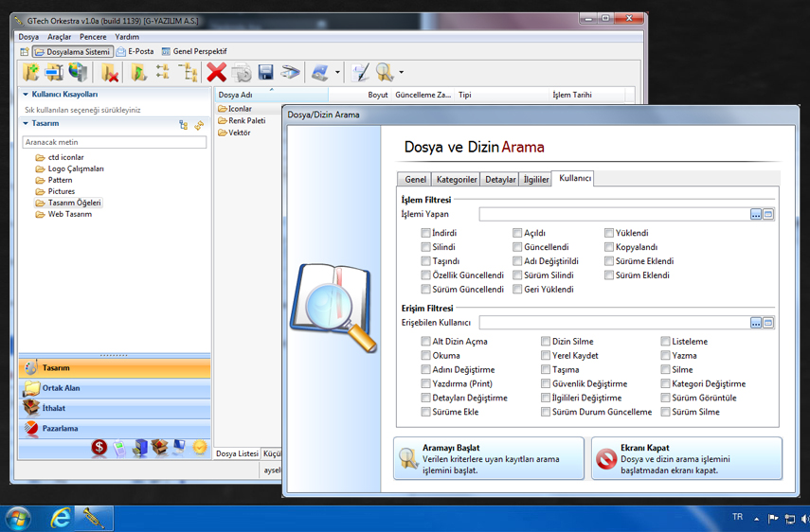Click the Aranacak metin search field
Viewport: 810px width, 532px height.
click(114, 142)
